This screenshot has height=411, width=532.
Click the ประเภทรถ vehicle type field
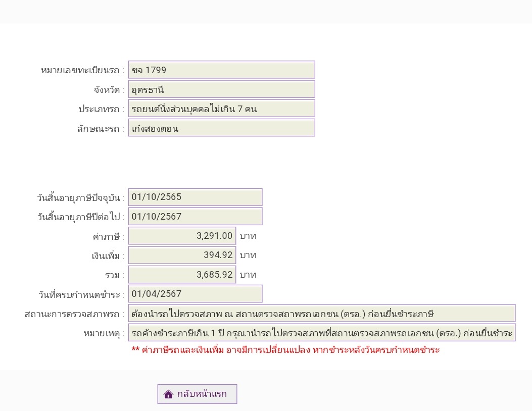[221, 109]
